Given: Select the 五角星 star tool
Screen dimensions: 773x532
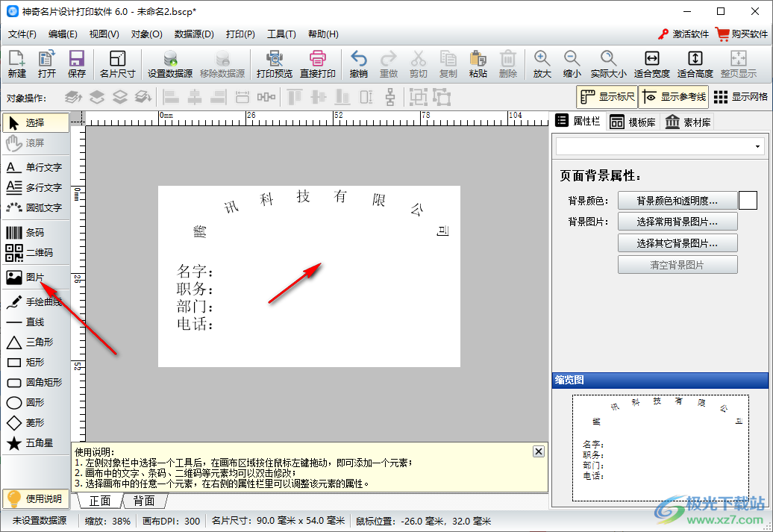Looking at the screenshot, I should point(36,443).
